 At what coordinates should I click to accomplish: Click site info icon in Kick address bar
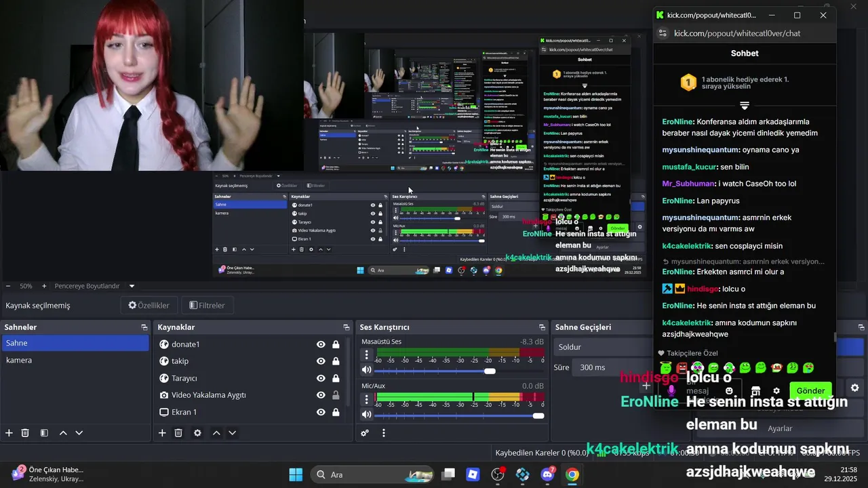click(663, 33)
